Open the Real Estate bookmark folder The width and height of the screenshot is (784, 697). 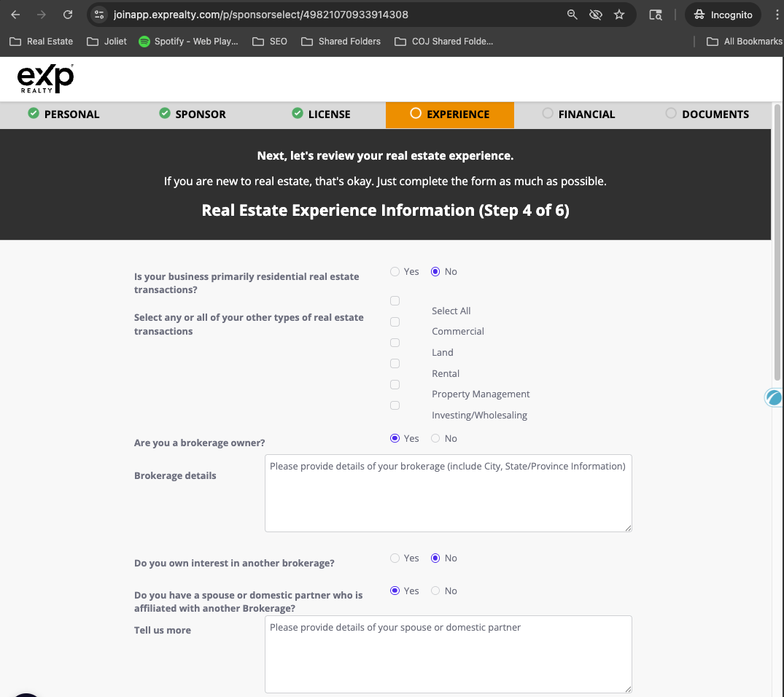42,42
